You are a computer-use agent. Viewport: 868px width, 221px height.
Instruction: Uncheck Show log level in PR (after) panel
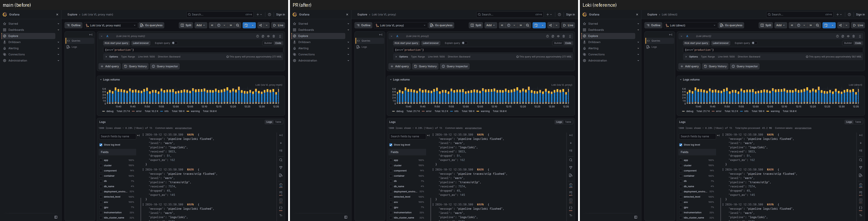coord(391,145)
